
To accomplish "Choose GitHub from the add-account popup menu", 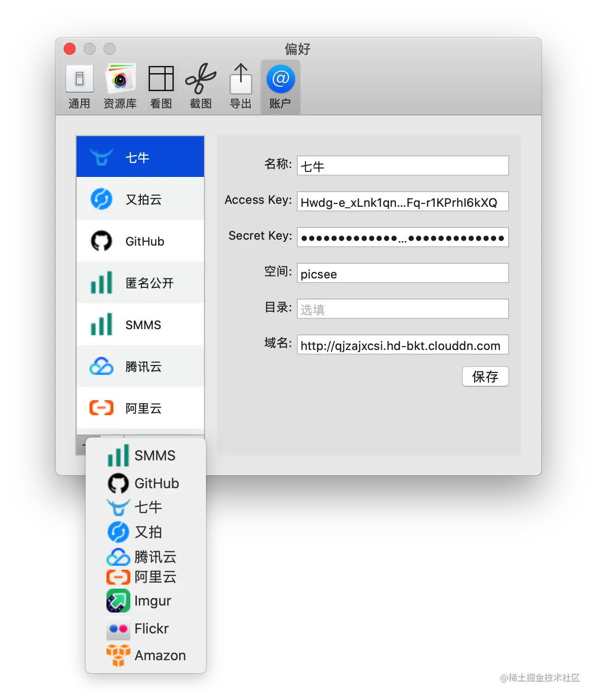I will pyautogui.click(x=146, y=483).
